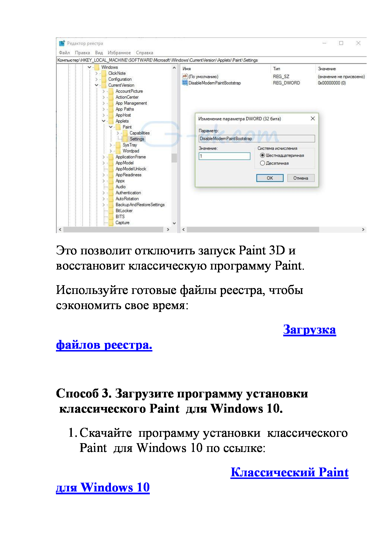Screen dimensions: 392x554
Task: Click the default string value icon
Action: coord(185,76)
